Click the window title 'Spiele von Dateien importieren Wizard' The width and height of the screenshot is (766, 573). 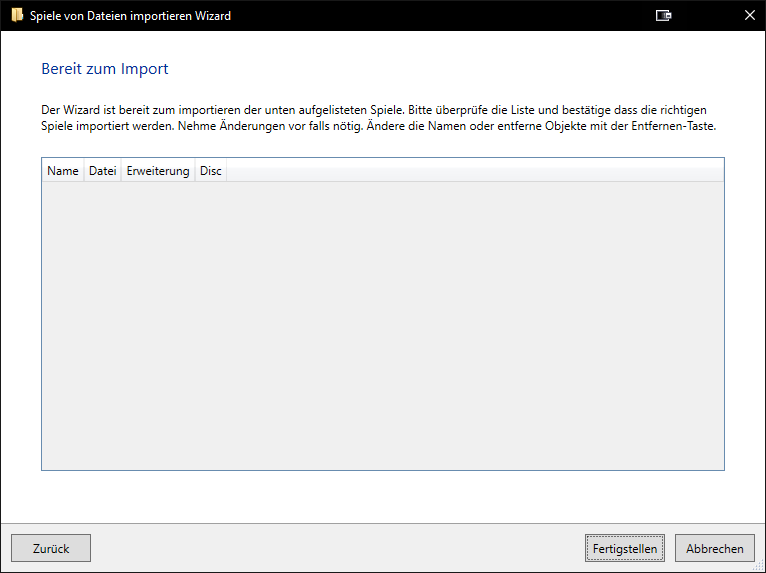click(130, 16)
